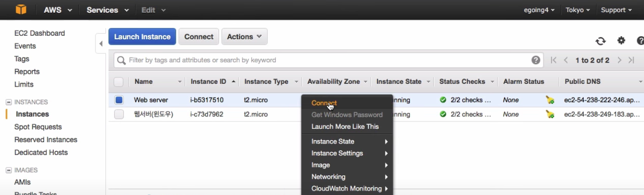Expand Instance State submenu

pyautogui.click(x=347, y=141)
